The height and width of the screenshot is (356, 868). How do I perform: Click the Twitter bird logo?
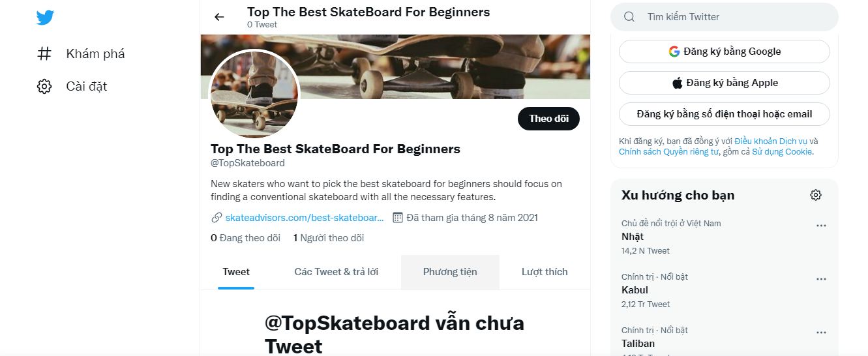point(44,18)
